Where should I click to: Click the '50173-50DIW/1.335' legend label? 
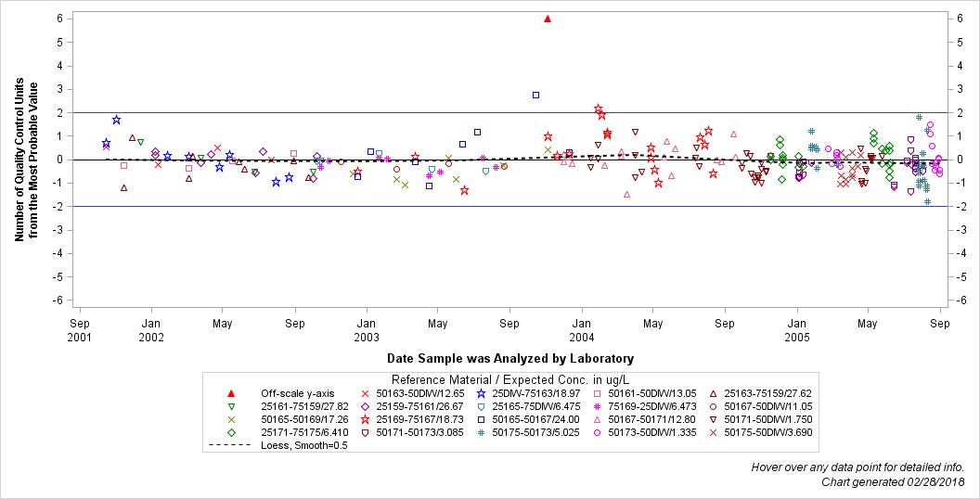(x=651, y=432)
